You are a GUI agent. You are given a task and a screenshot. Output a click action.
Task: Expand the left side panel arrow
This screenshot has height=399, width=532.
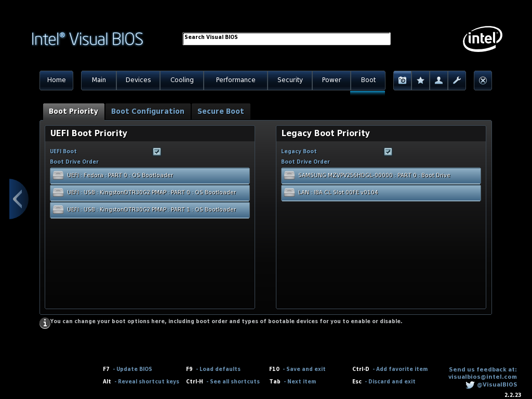[x=18, y=199]
